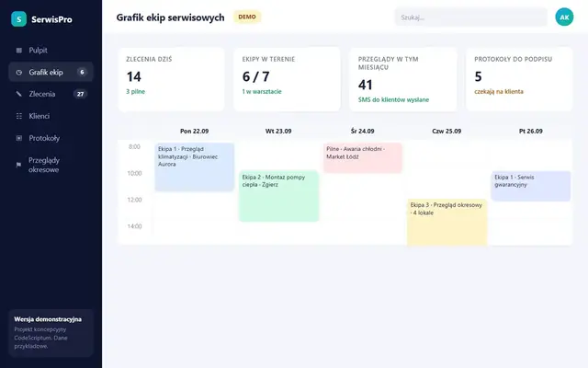Open Pilne Awaria chłodni event
This screenshot has height=368, width=588.
coord(363,157)
